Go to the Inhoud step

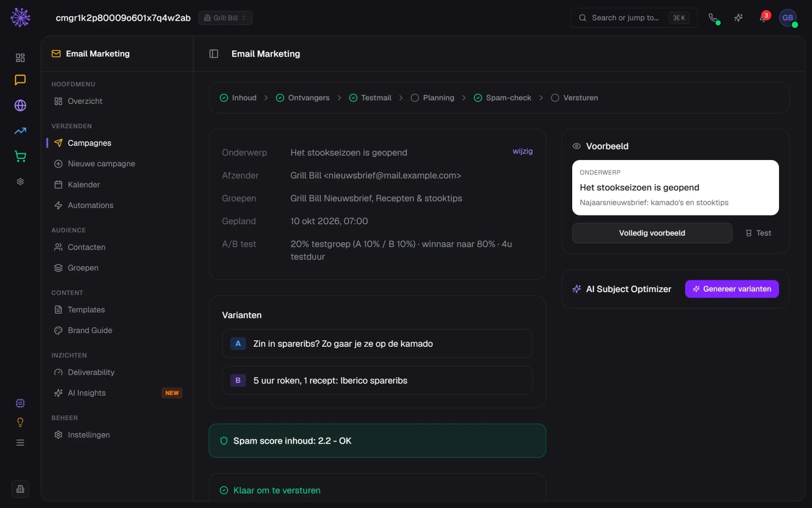click(238, 98)
